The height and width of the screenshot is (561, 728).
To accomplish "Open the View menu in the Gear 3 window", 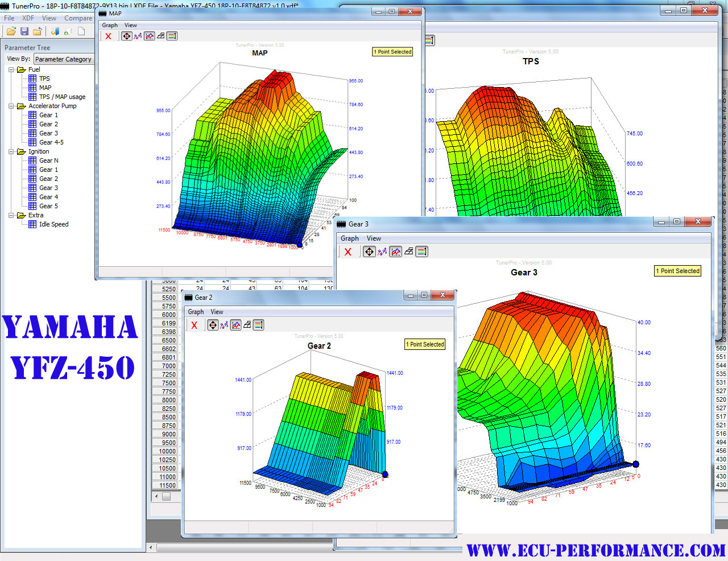I will pos(374,238).
